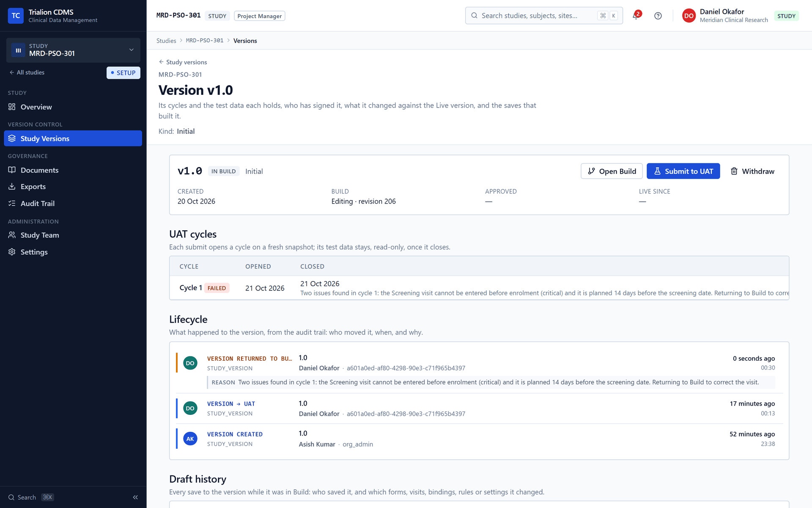Click the STUDY badge beside the user name

(x=786, y=16)
